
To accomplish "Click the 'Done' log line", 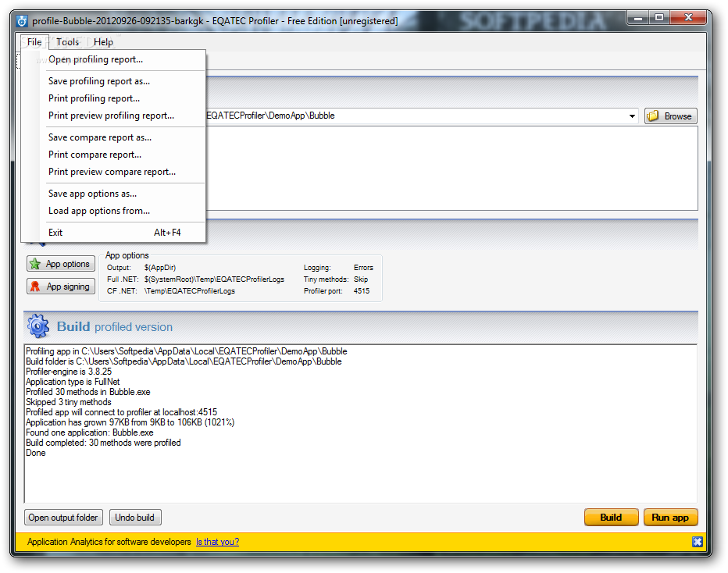I will [x=36, y=453].
